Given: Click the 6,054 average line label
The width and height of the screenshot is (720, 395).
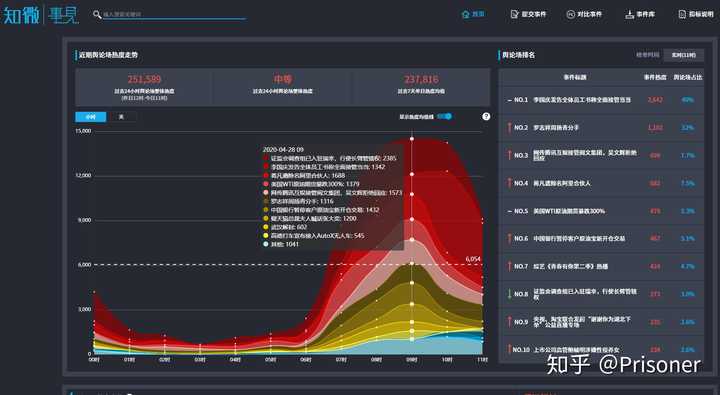Looking at the screenshot, I should [473, 259].
